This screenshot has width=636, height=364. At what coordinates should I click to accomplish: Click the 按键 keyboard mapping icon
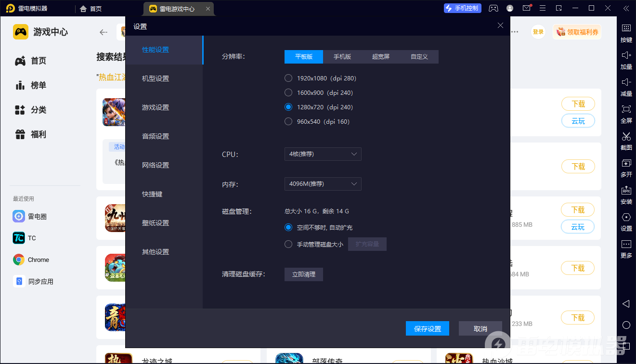click(x=626, y=28)
